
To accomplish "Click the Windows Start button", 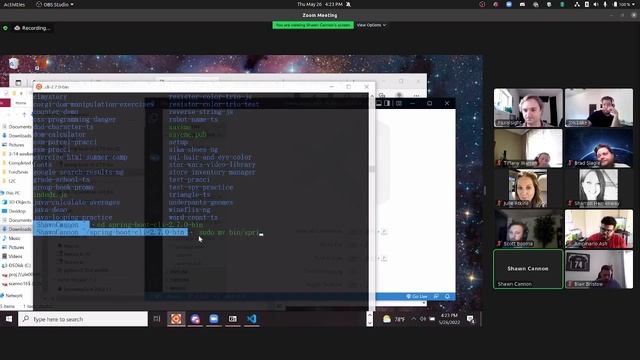I will point(9,319).
